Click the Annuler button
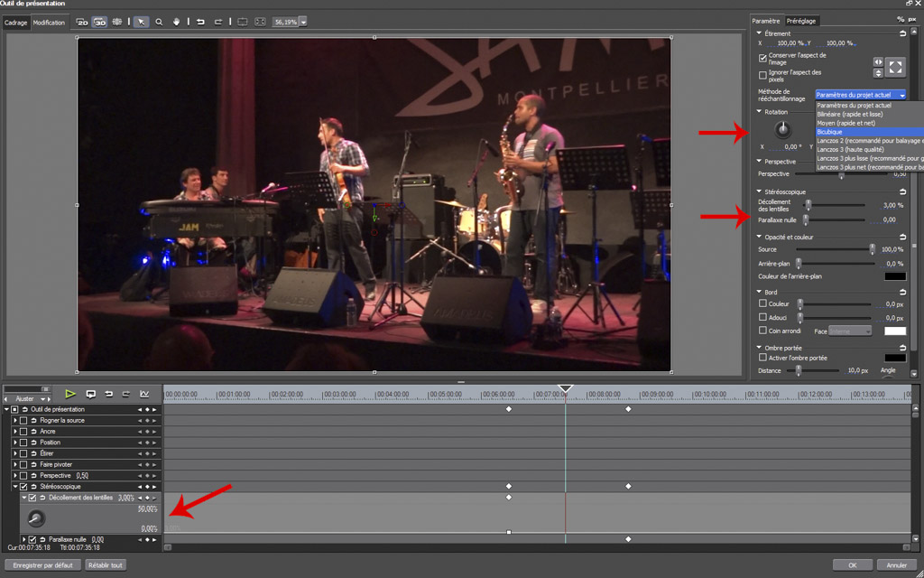The height and width of the screenshot is (578, 924). (896, 565)
